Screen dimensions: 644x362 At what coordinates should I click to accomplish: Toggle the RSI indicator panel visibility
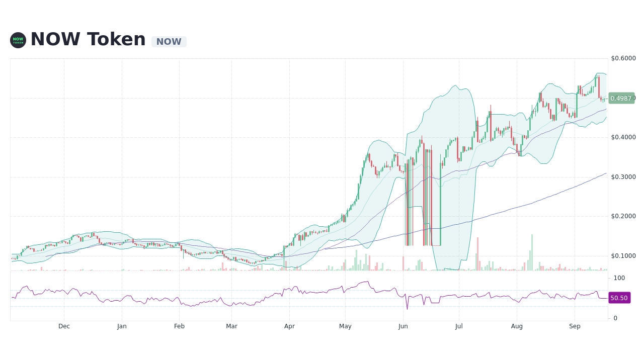[302, 297]
